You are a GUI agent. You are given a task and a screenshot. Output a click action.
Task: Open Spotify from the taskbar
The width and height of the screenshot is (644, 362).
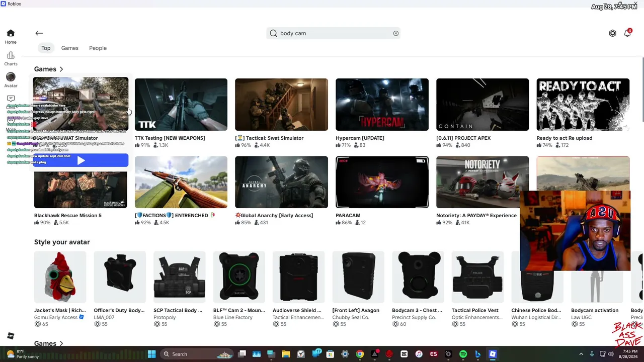463,354
